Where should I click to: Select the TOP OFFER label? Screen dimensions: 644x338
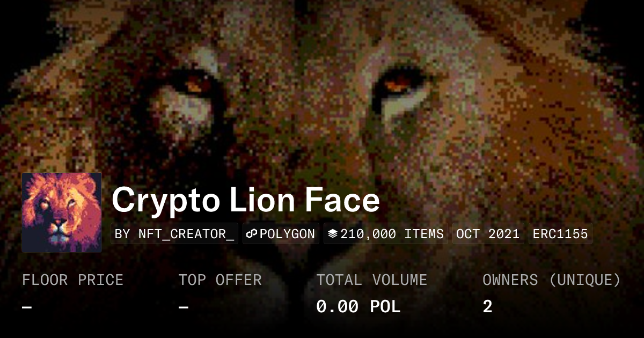pyautogui.click(x=220, y=280)
